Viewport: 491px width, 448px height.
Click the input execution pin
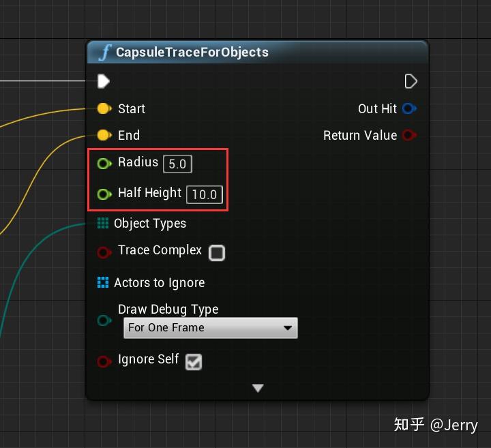104,81
